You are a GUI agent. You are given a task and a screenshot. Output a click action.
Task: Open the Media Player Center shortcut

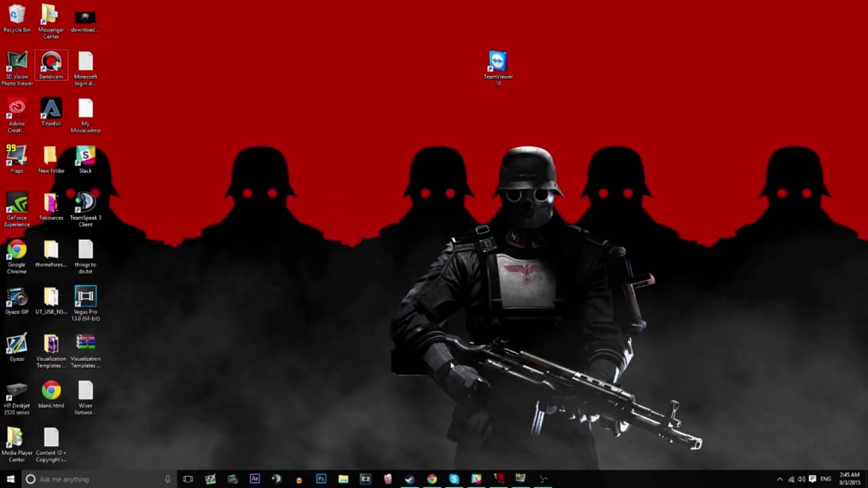pyautogui.click(x=17, y=445)
